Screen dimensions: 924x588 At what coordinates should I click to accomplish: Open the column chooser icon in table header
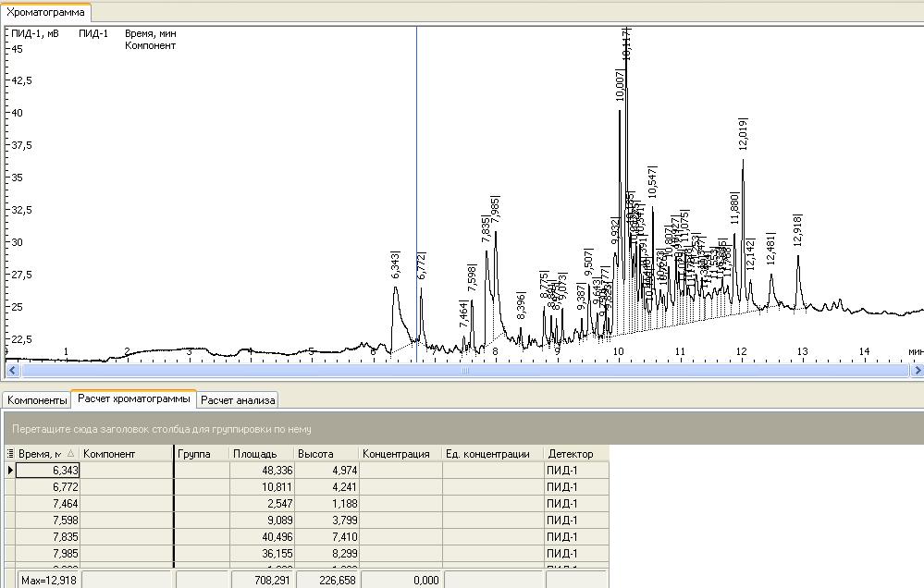(x=10, y=454)
